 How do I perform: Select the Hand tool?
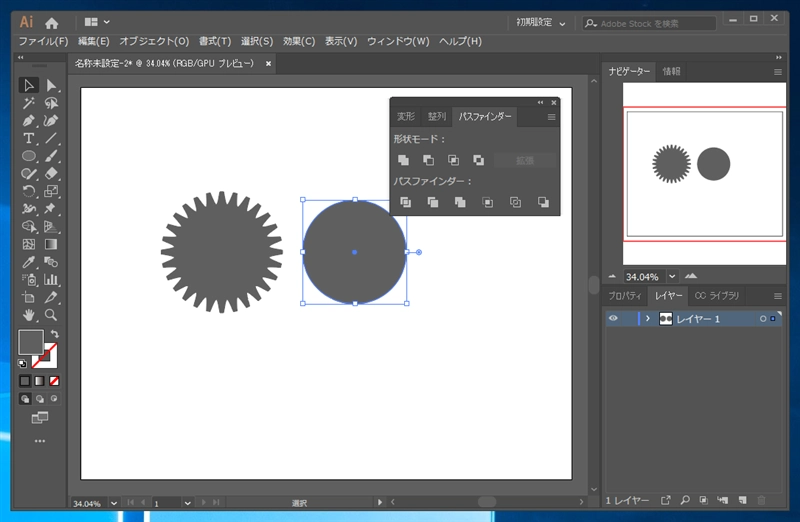tap(29, 315)
